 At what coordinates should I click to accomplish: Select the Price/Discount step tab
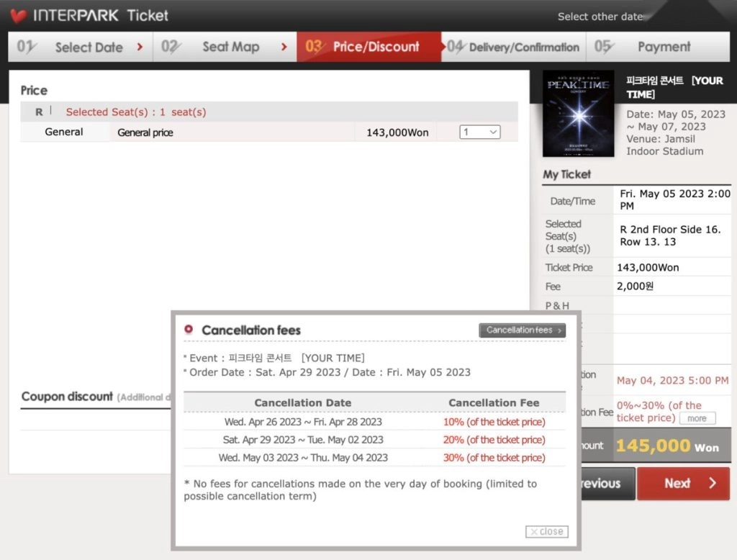click(x=368, y=48)
